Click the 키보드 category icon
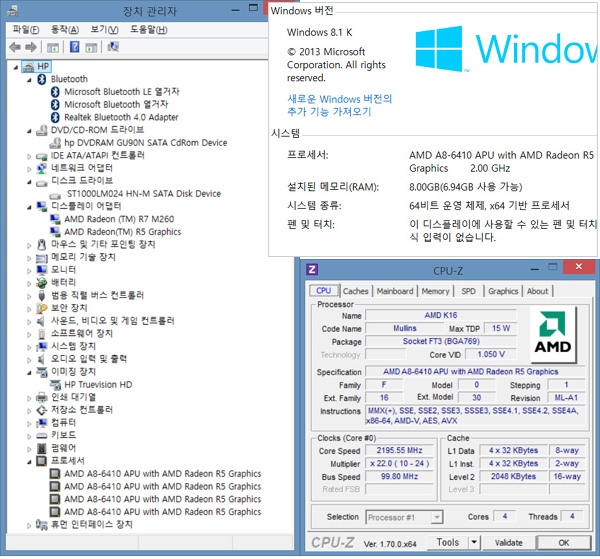This screenshot has height=559, width=600. (x=42, y=435)
